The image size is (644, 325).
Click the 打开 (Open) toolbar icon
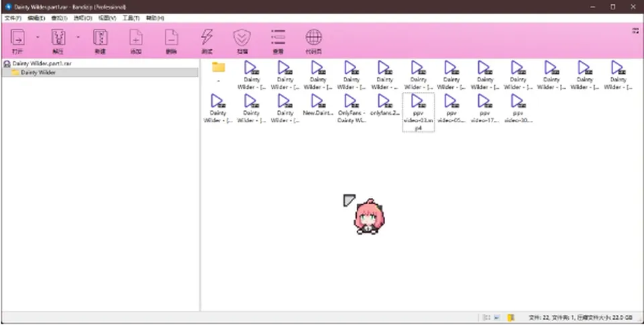point(17,38)
